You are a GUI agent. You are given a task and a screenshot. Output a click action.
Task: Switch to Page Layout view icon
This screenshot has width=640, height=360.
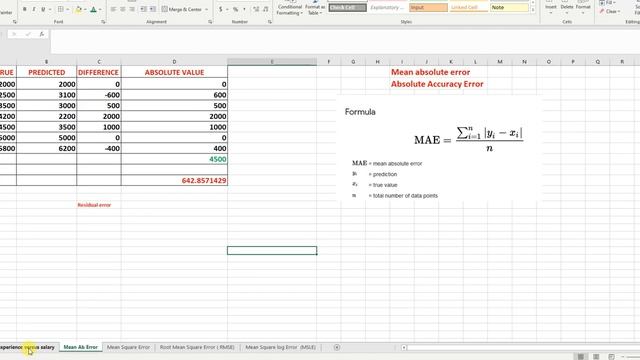tap(596, 357)
